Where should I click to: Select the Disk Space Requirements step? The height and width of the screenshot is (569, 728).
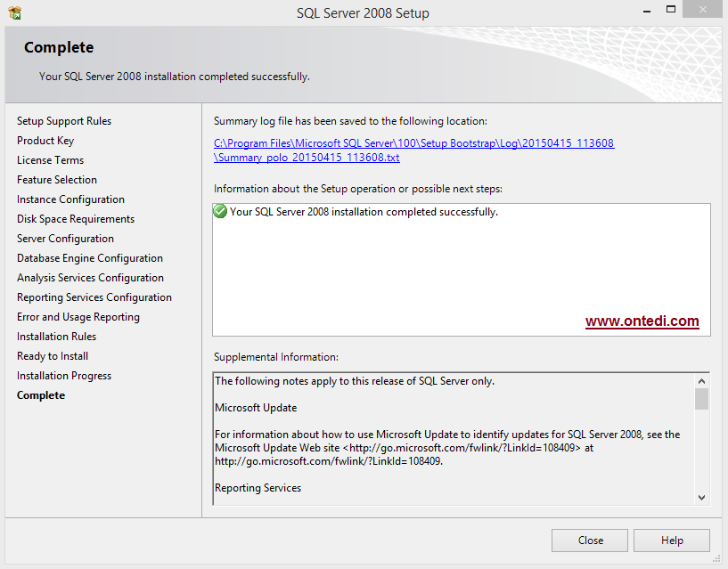tap(76, 219)
